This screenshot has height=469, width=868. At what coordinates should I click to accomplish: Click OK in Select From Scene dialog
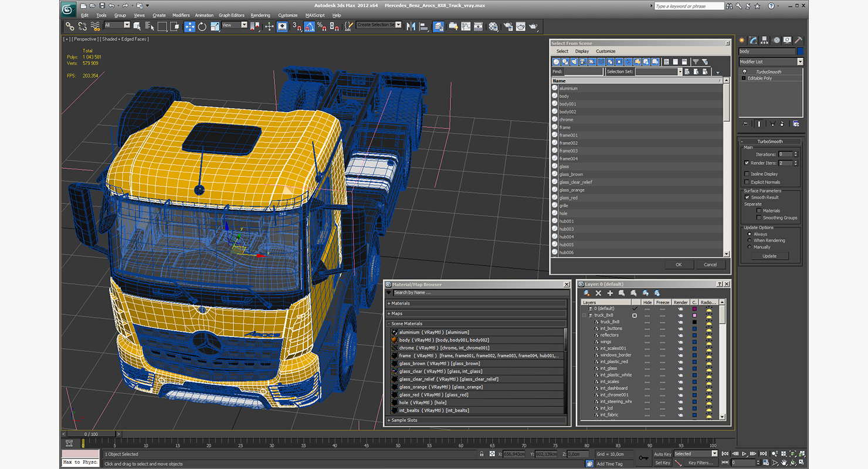(x=679, y=264)
